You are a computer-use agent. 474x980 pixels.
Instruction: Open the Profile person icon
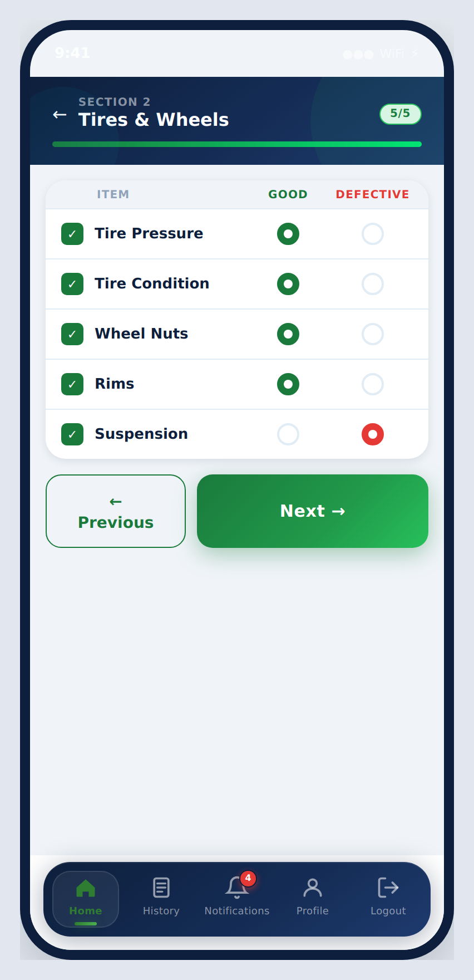[313, 888]
